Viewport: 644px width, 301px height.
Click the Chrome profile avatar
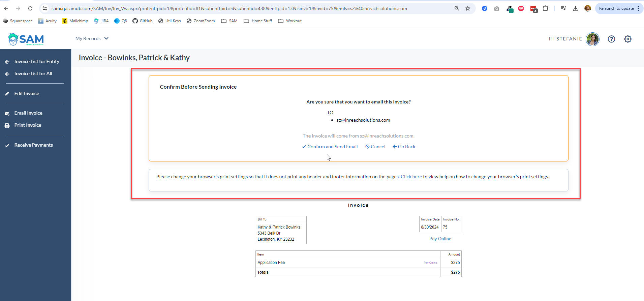(588, 8)
